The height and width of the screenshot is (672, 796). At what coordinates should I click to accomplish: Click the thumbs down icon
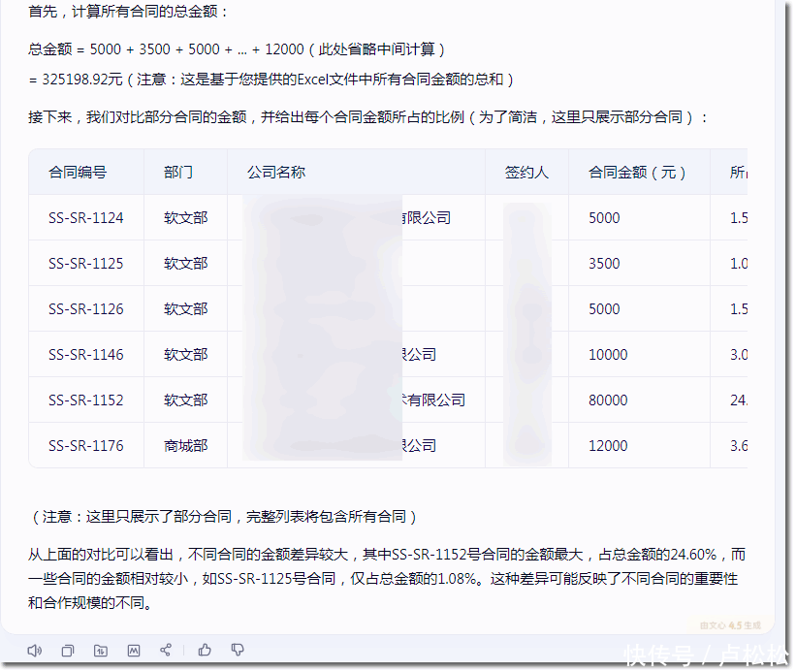tap(238, 651)
